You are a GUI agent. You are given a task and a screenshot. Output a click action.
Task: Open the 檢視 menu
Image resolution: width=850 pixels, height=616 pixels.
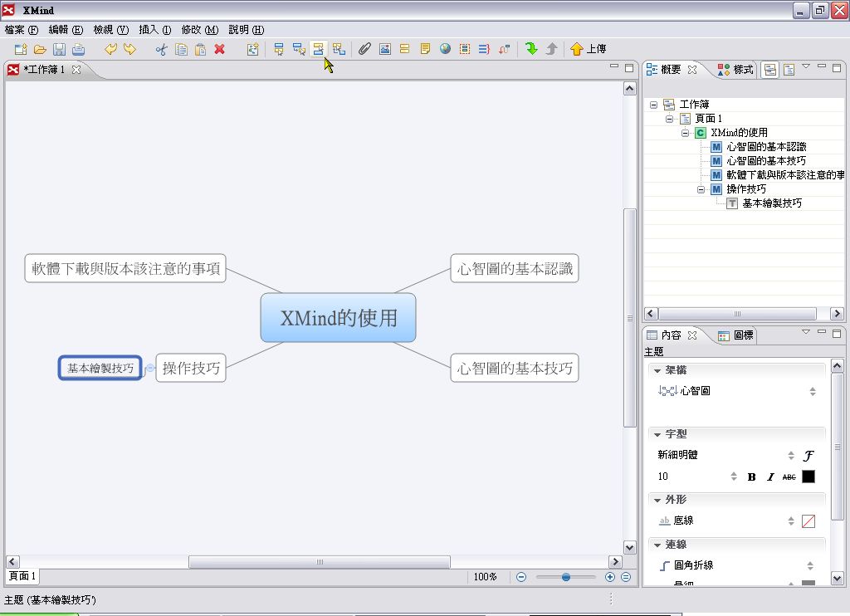[x=110, y=30]
